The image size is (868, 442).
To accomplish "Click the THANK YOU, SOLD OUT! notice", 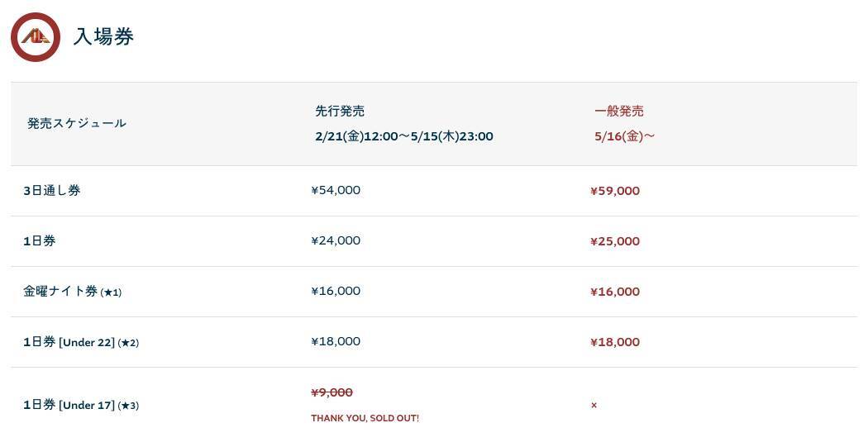I will [x=365, y=418].
